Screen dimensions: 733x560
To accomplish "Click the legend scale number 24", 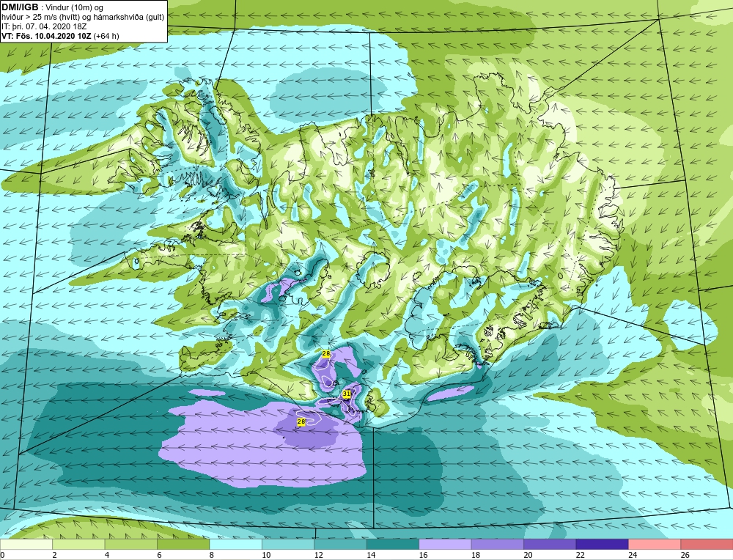I will (633, 555).
